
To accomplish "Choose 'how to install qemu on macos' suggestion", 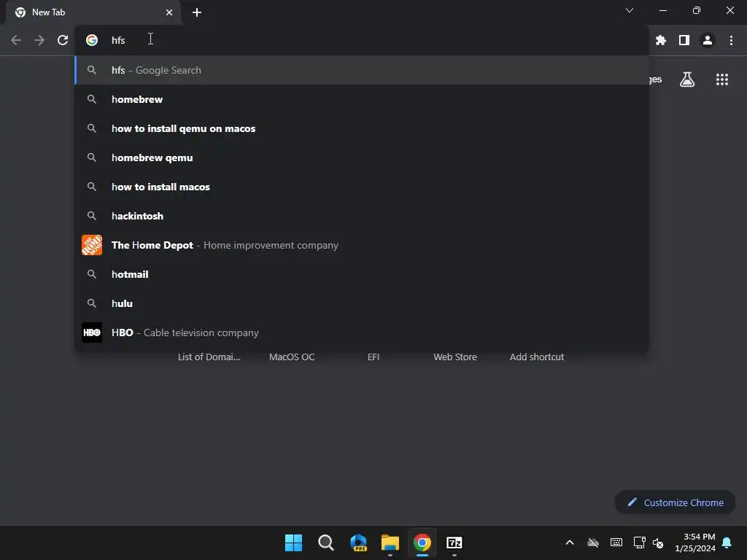I will pyautogui.click(x=362, y=128).
